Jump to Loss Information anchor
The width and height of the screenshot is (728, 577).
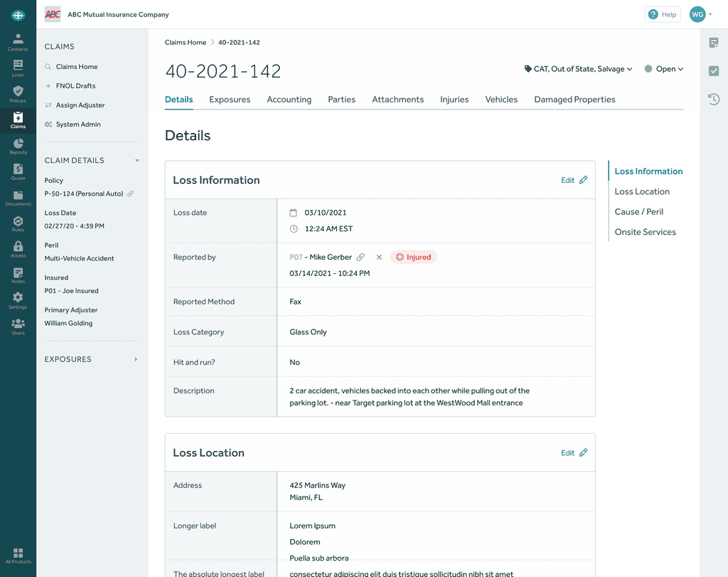coord(648,171)
